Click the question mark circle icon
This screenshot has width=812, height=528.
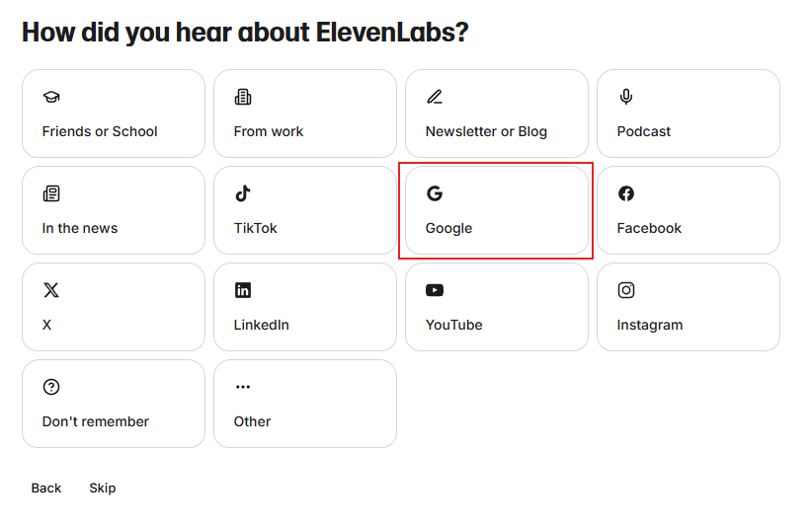coord(51,387)
